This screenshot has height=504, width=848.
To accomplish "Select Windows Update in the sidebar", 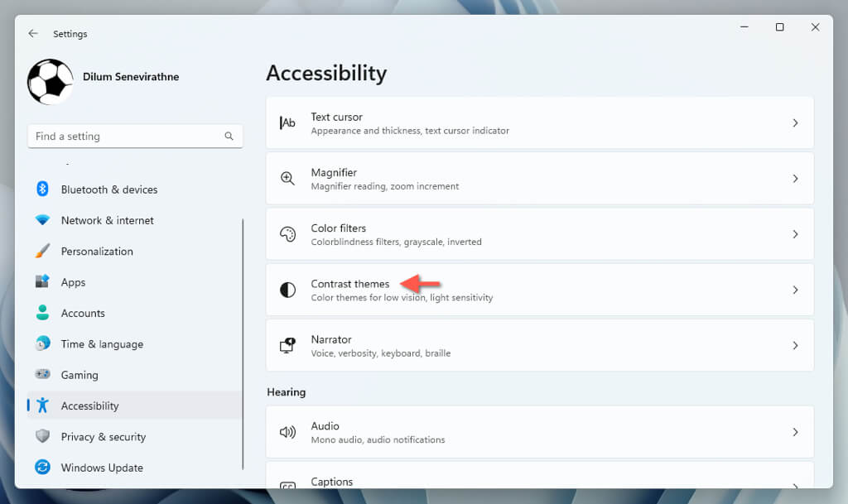I will pyautogui.click(x=102, y=468).
